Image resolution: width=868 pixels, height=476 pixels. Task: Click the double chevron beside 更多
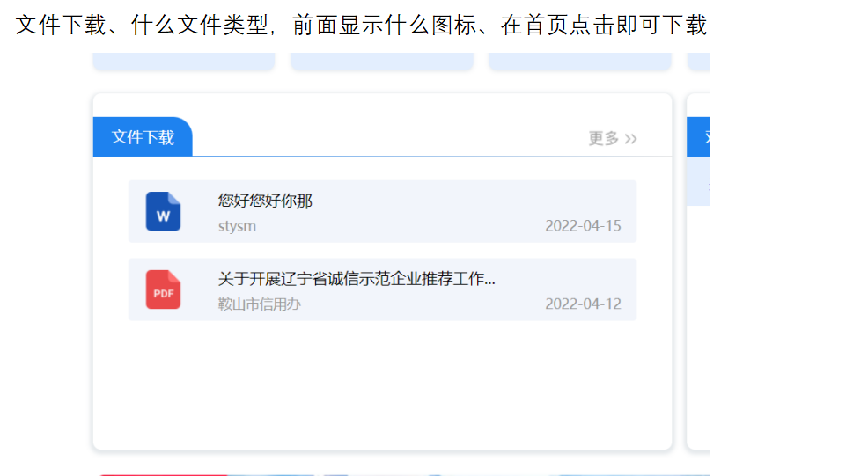pos(631,139)
